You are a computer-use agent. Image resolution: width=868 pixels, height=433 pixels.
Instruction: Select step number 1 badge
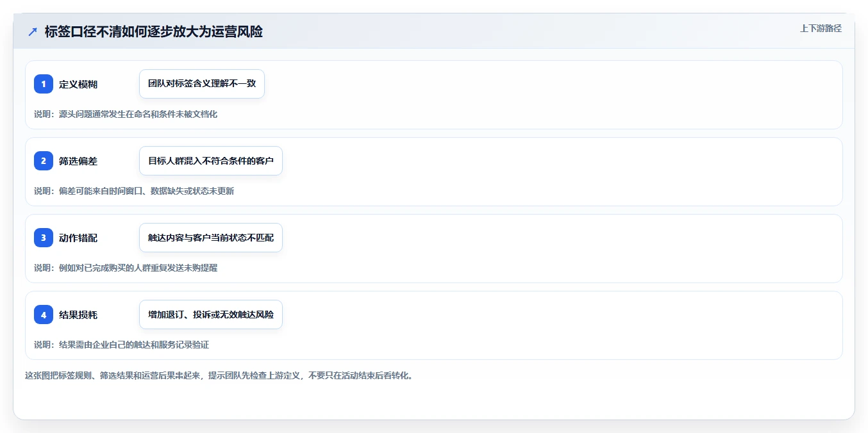pyautogui.click(x=44, y=84)
